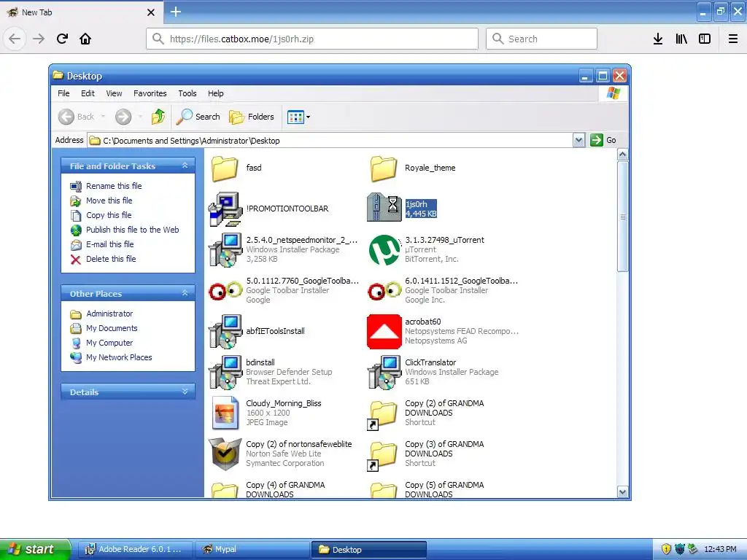
Task: Toggle browser sidebar icon
Action: coord(705,39)
